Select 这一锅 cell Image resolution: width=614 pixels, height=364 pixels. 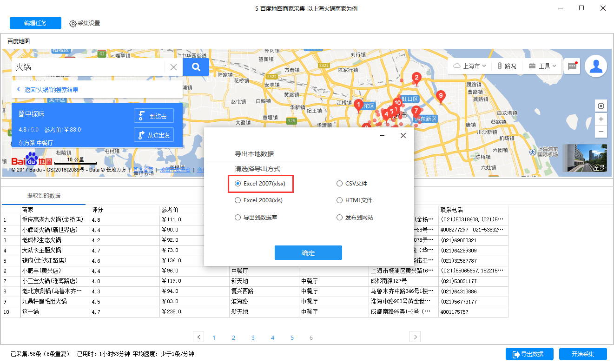tap(55, 311)
